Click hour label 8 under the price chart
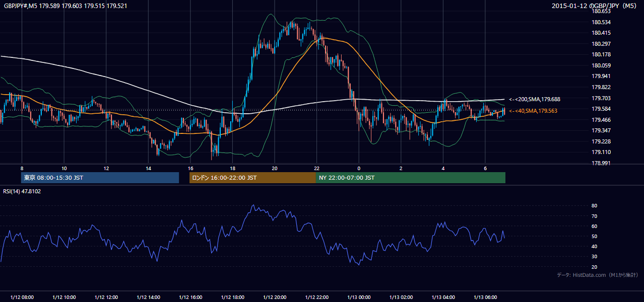644x302 pixels. coord(22,168)
